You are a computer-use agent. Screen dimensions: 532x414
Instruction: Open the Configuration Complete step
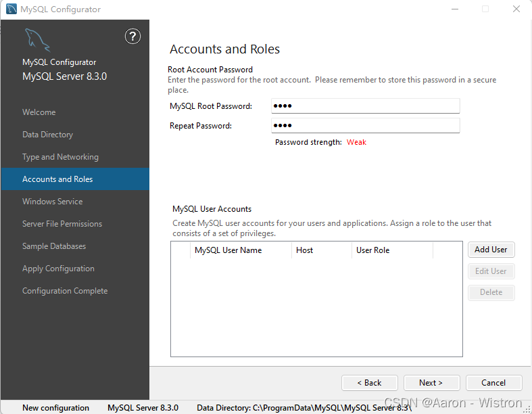pyautogui.click(x=65, y=291)
